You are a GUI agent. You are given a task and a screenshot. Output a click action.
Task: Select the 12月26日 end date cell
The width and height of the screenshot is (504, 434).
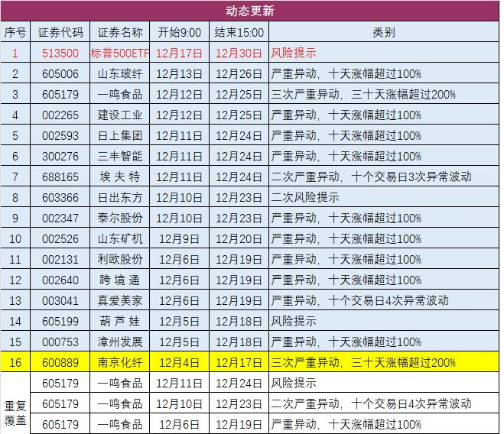[x=239, y=73]
